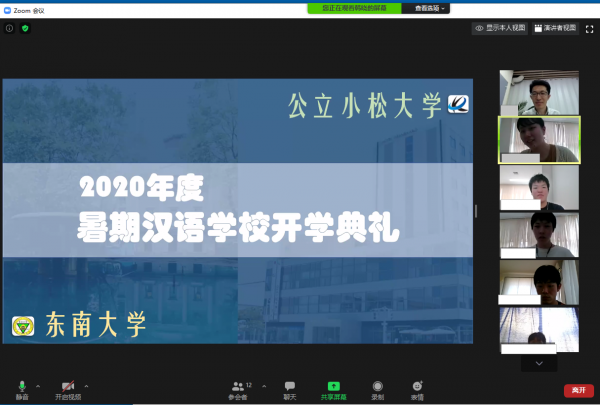Expand audio options arrow beside mute
600x405 pixels.
pos(38,386)
